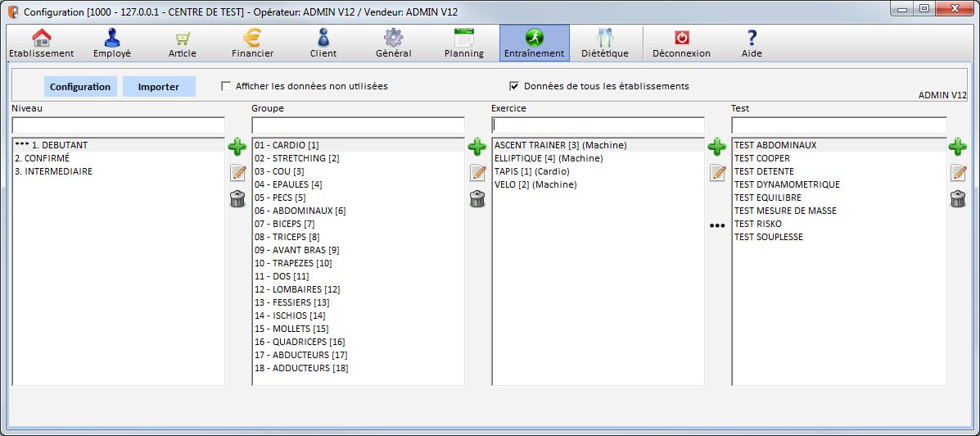Edit the selected Niveau entry
The width and height of the screenshot is (980, 436).
click(x=237, y=173)
